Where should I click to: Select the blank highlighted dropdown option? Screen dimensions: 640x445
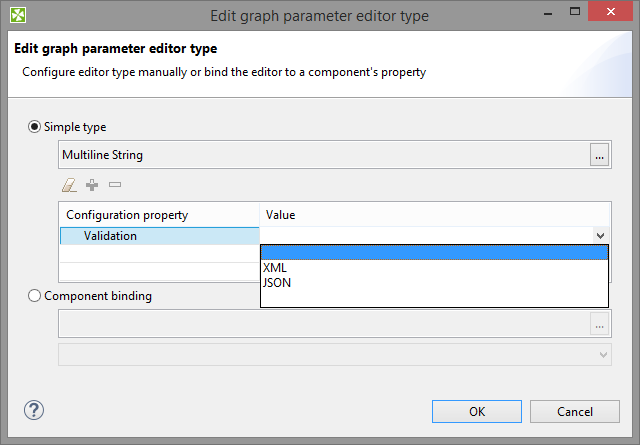point(434,252)
